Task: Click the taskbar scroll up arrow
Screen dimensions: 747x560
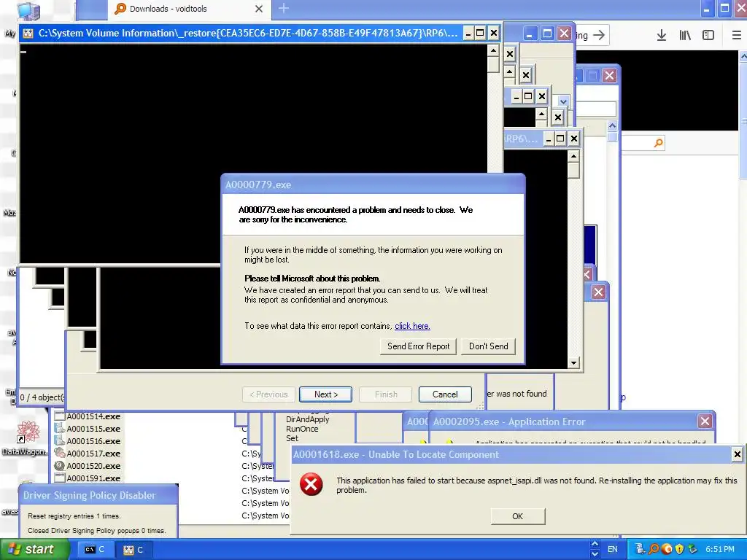Action: pos(595,544)
